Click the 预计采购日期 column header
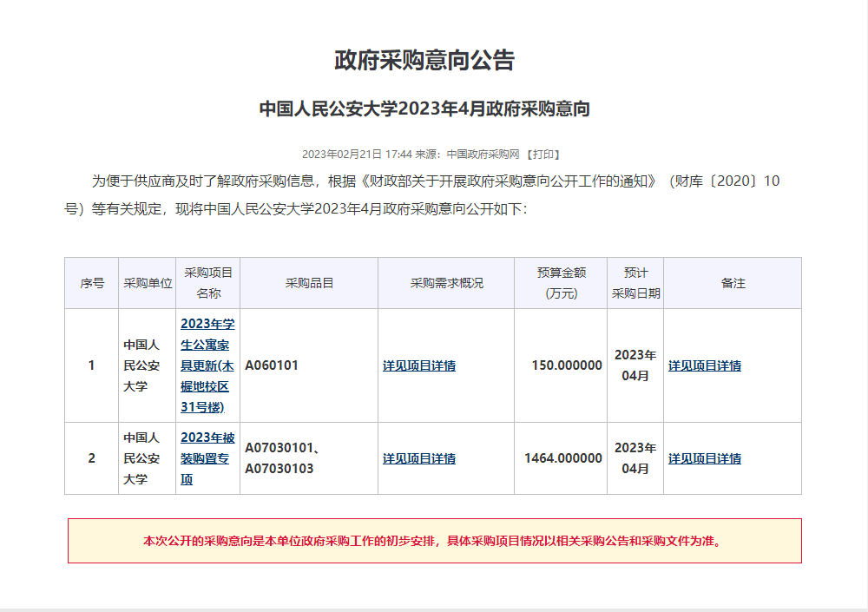868x612 pixels. pos(635,283)
